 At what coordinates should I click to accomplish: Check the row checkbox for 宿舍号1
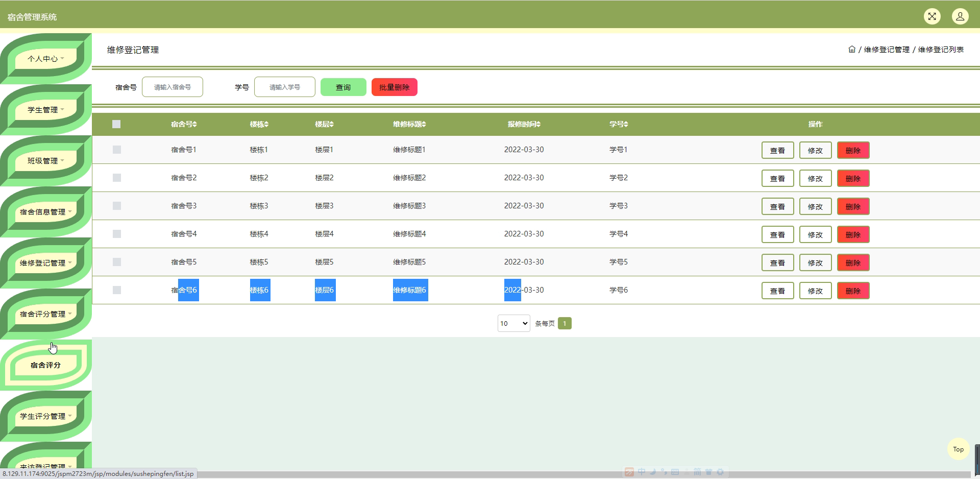[117, 150]
